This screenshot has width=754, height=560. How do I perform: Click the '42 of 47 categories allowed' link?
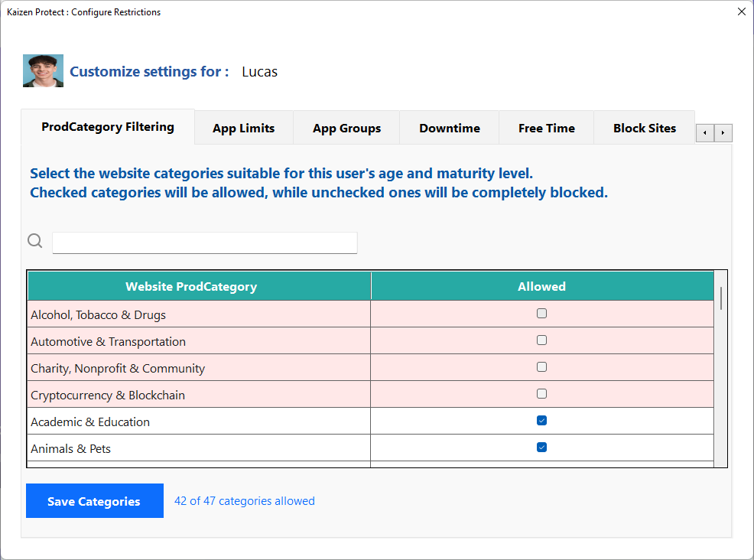[x=244, y=500]
